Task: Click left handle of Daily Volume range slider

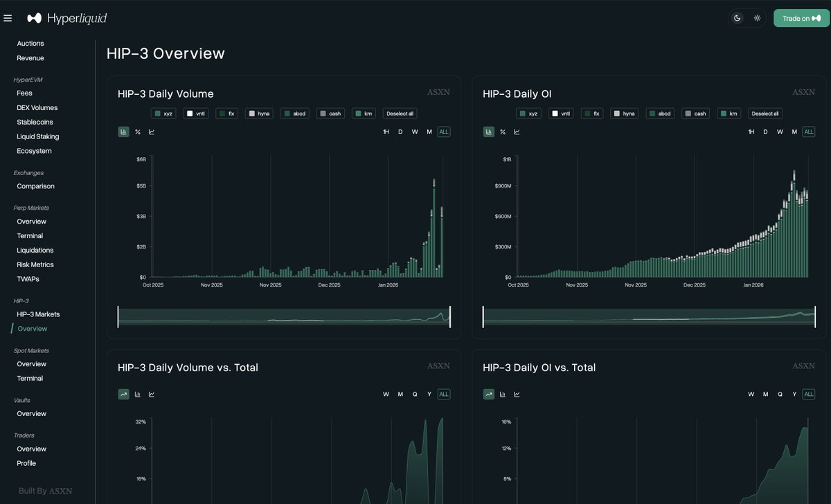Action: [x=118, y=316]
